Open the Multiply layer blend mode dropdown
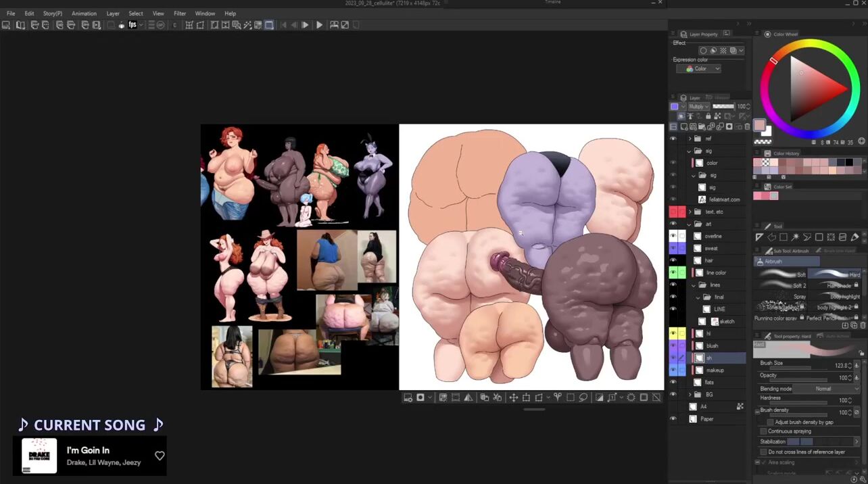This screenshot has width=868, height=484. 698,107
